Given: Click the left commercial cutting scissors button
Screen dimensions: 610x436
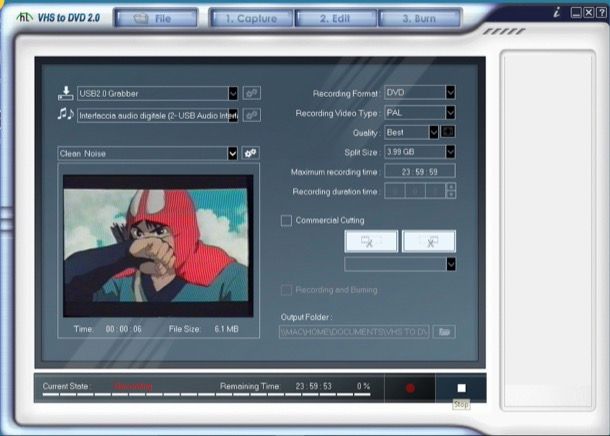Looking at the screenshot, I should 370,241.
